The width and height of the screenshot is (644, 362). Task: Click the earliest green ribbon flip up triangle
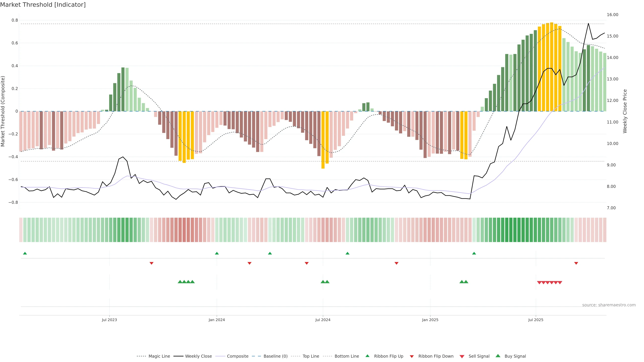click(25, 253)
